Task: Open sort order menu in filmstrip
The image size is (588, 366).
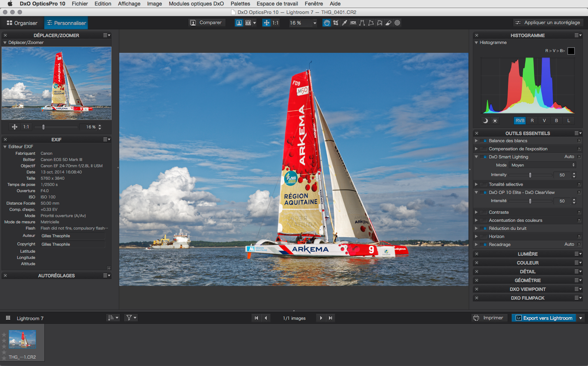Action: (x=113, y=318)
